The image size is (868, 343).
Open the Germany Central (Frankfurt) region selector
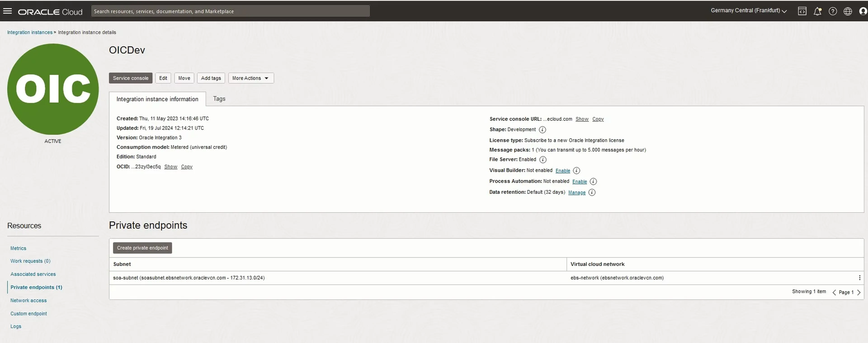pos(749,11)
